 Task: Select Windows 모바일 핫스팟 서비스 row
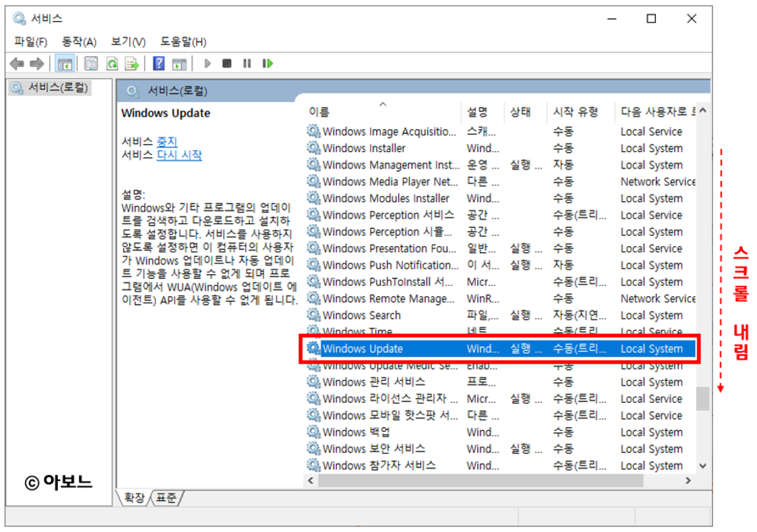501,415
